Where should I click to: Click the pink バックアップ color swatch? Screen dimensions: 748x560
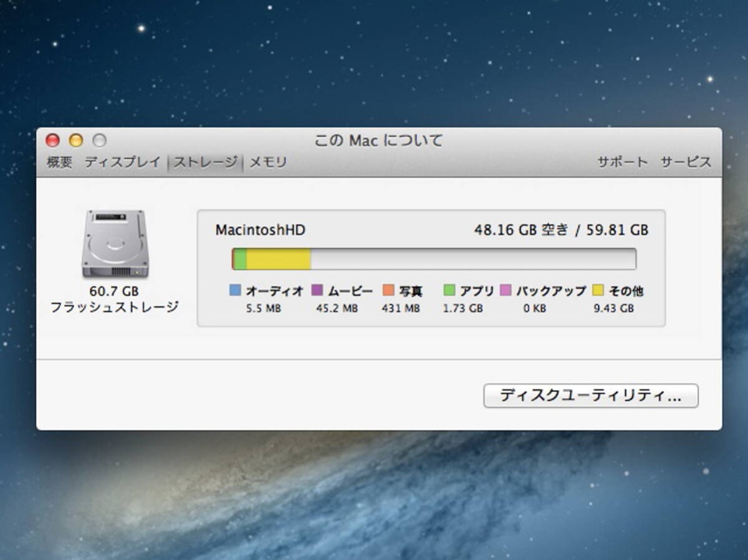coord(506,290)
